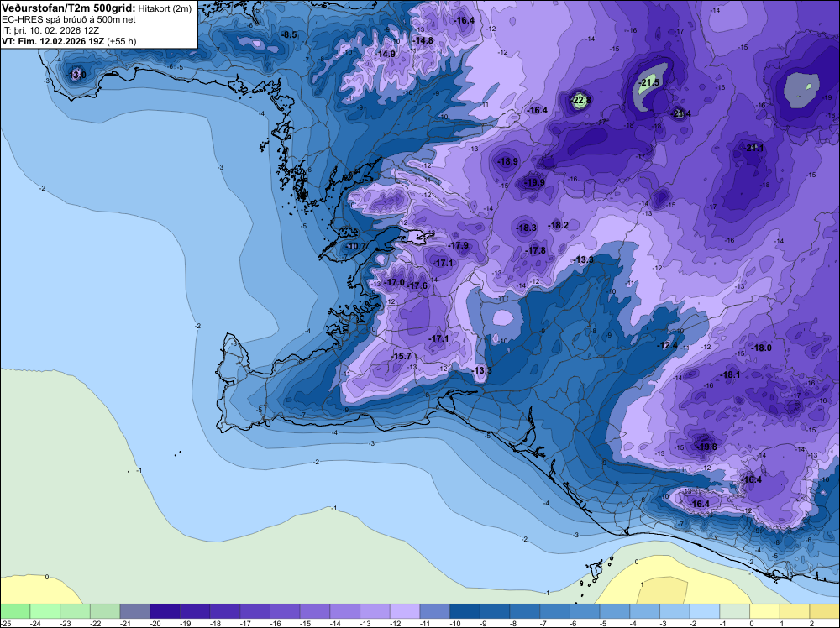
Task: Click the gray legend swatch labeled -21
Action: point(134,611)
